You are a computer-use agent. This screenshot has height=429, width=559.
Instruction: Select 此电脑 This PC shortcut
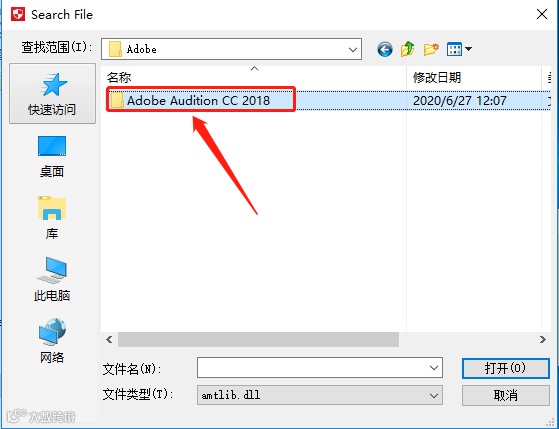(52, 280)
